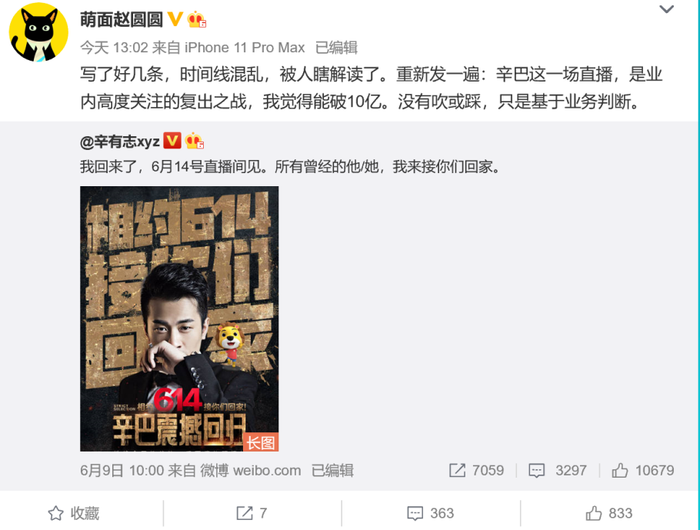Open the 辛巴震撼回归 poster image

coord(179,318)
